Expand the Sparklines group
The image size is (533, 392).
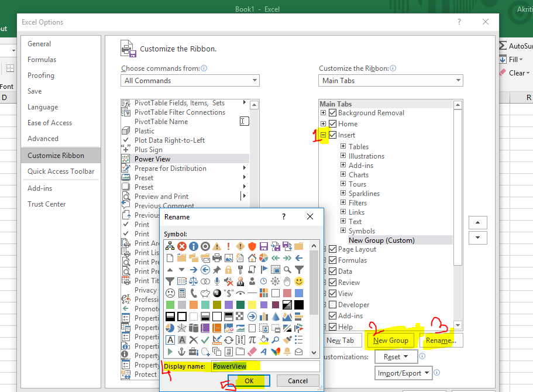click(x=343, y=193)
